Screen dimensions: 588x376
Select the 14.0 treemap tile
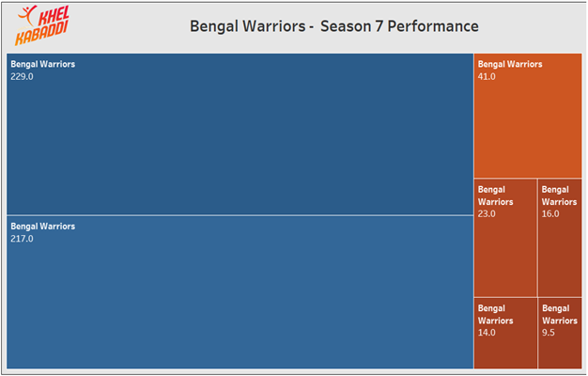coord(505,333)
